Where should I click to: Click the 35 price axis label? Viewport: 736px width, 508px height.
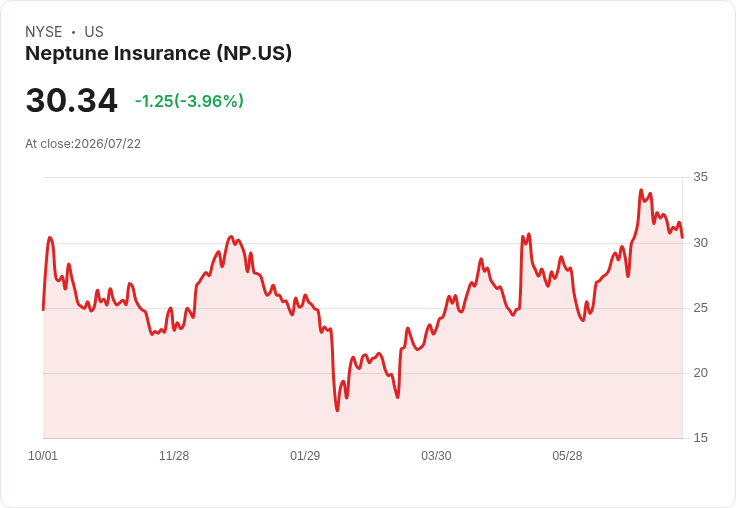pyautogui.click(x=700, y=177)
